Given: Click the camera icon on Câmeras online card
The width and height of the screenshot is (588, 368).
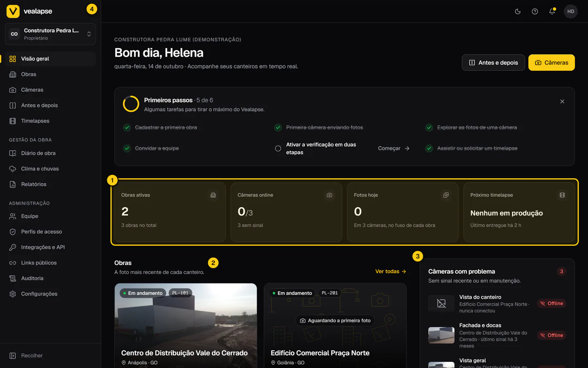Looking at the screenshot, I should pyautogui.click(x=330, y=195).
